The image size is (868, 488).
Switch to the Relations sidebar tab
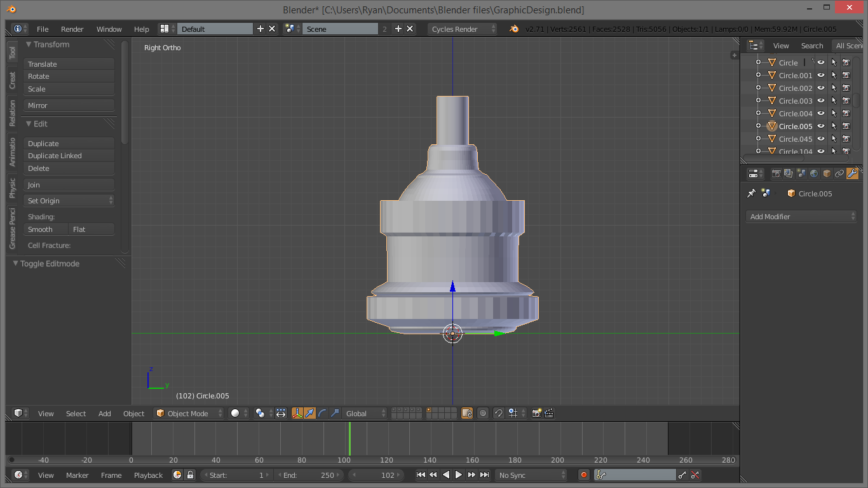click(12, 113)
